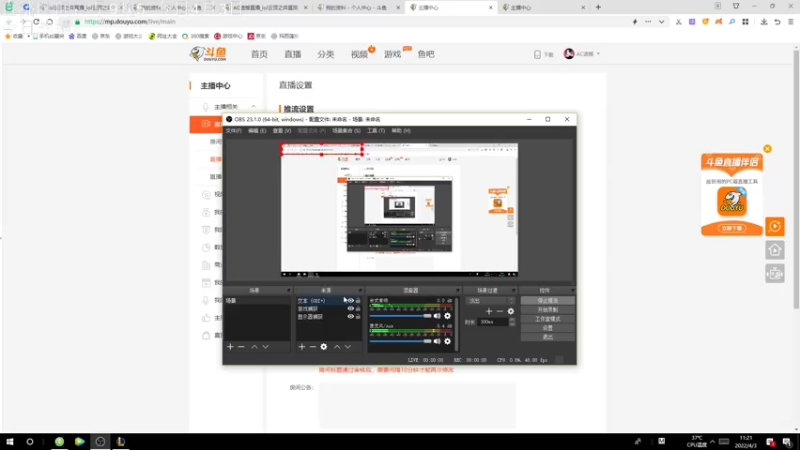The width and height of the screenshot is (800, 450).
Task: Open the 直播 page in Douyu navigation
Action: pyautogui.click(x=293, y=54)
